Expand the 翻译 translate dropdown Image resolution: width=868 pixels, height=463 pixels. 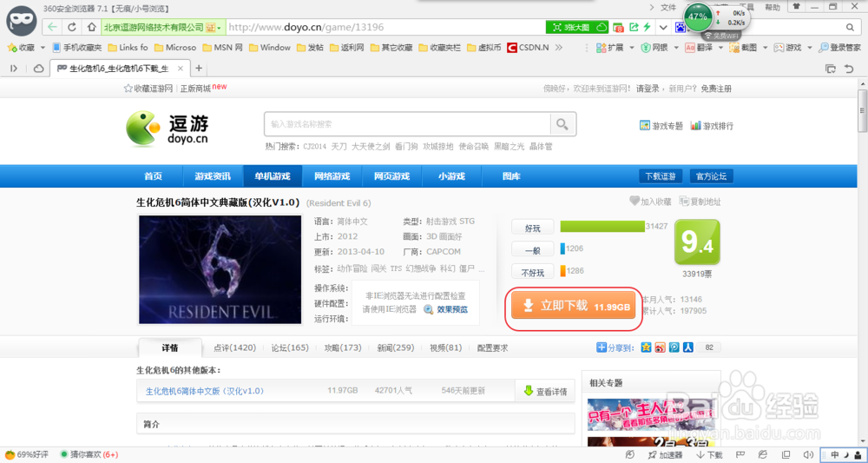coord(720,48)
